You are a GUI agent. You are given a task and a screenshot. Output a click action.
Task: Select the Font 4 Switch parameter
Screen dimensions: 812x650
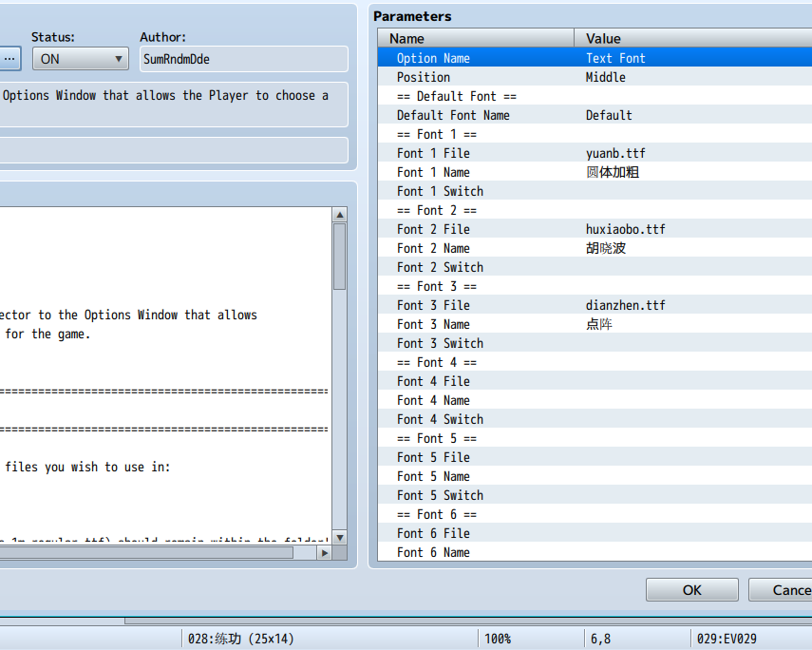(595, 419)
